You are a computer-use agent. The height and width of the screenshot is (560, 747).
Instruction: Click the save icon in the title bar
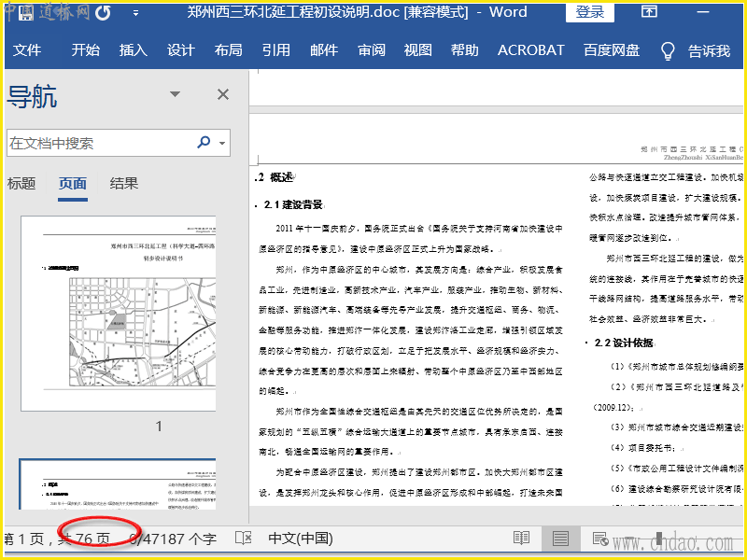click(26, 13)
